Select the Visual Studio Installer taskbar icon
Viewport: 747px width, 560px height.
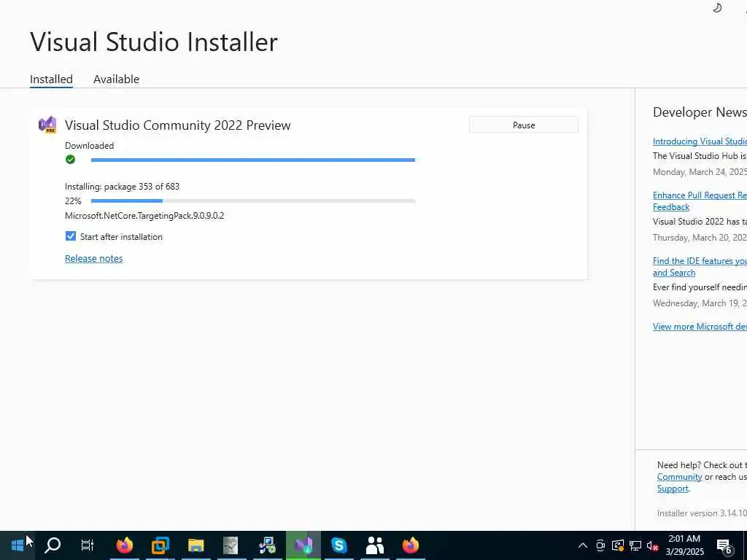coord(303,545)
